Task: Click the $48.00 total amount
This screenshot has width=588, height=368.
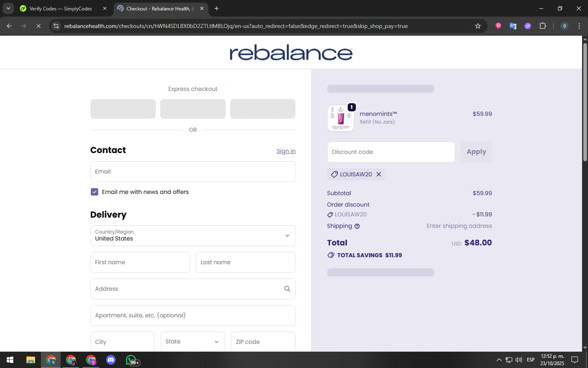Action: [x=478, y=243]
